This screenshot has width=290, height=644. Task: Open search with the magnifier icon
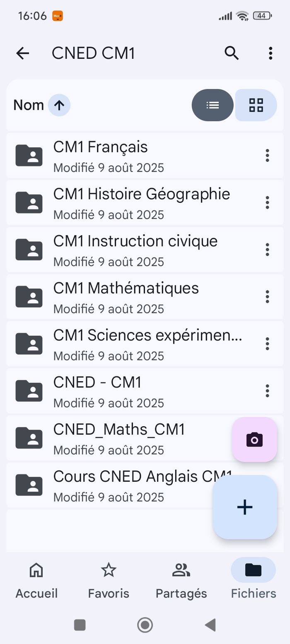232,53
